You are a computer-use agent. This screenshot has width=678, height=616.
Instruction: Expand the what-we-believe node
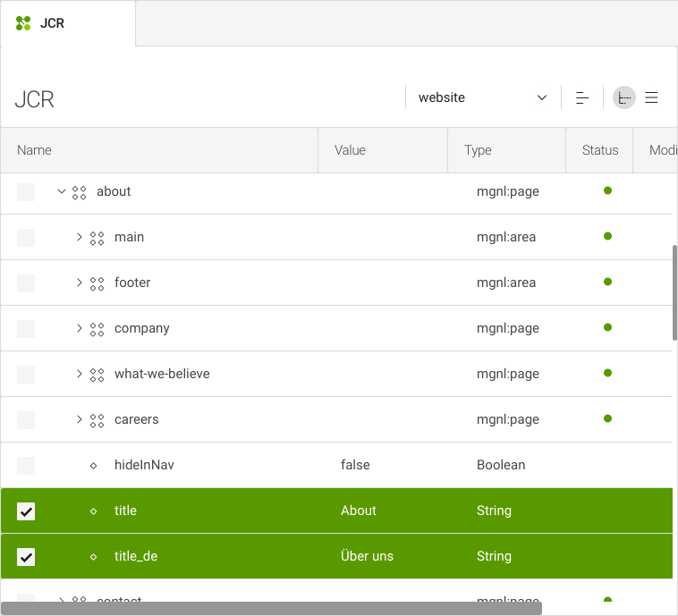coord(79,374)
